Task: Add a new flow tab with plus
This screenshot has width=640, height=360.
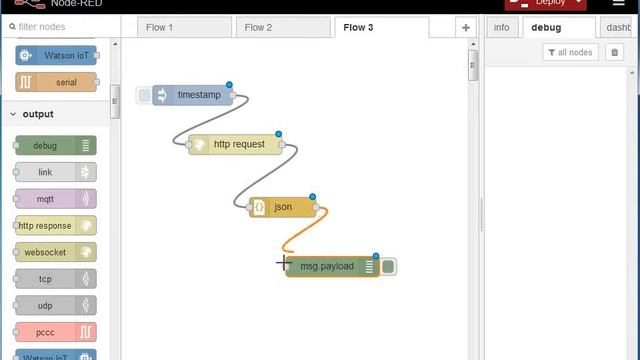Action: coord(466,27)
